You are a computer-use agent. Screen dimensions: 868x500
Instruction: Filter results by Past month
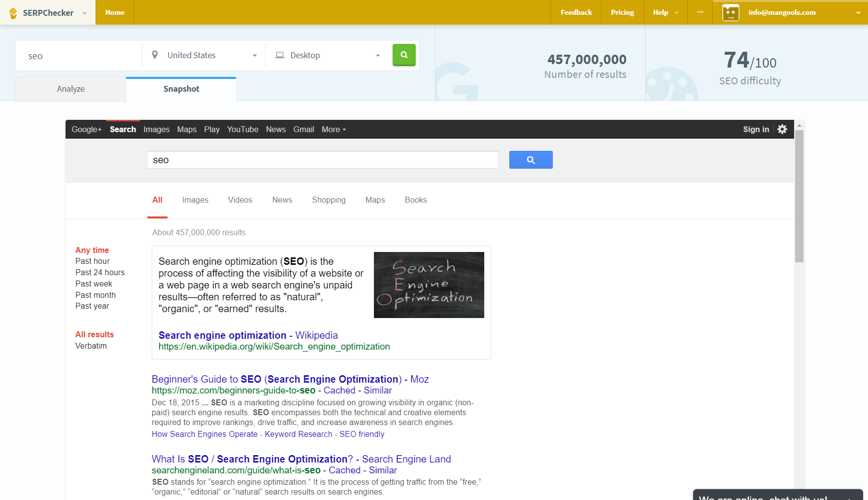click(x=96, y=295)
